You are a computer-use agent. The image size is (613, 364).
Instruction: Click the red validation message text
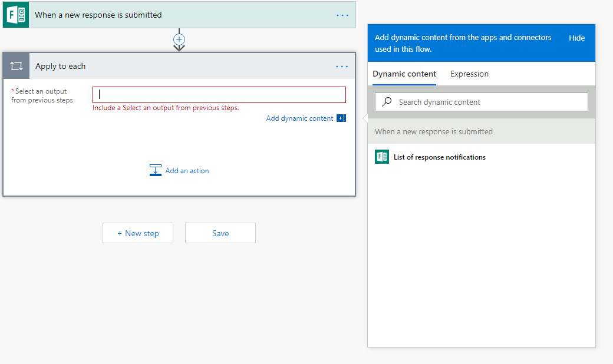click(x=166, y=108)
